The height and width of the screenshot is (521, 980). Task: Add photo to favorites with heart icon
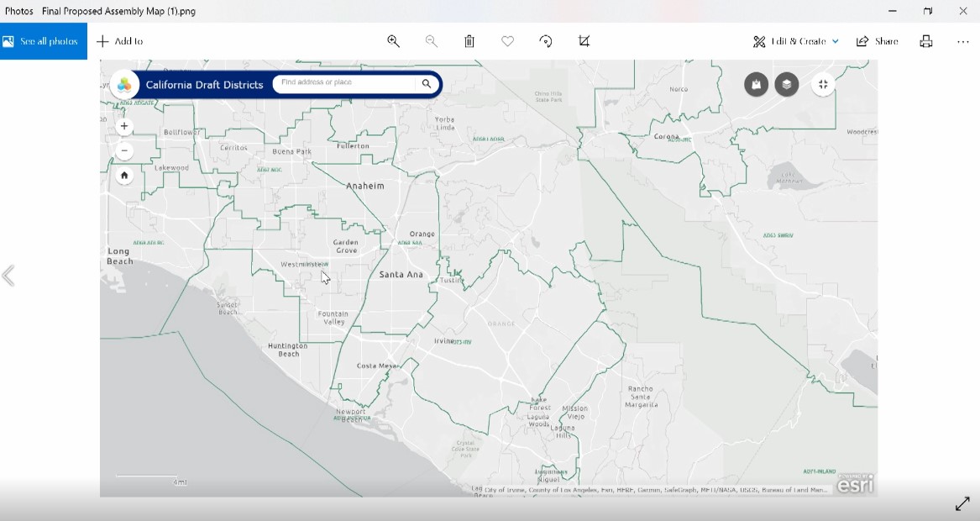[507, 41]
